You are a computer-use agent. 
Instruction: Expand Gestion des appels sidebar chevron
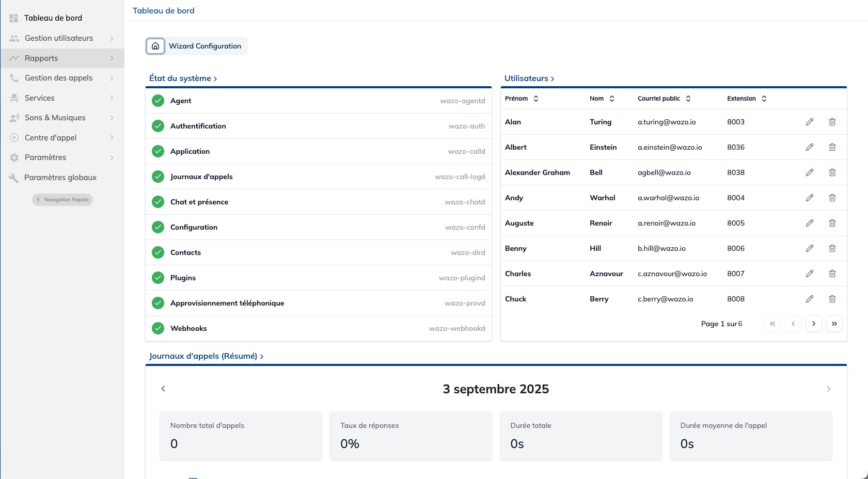pos(112,78)
